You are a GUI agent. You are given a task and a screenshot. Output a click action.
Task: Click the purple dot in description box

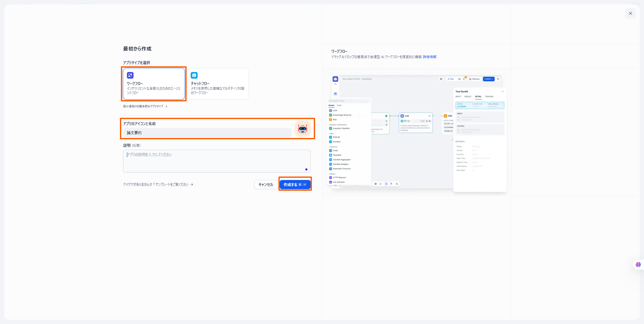306,170
